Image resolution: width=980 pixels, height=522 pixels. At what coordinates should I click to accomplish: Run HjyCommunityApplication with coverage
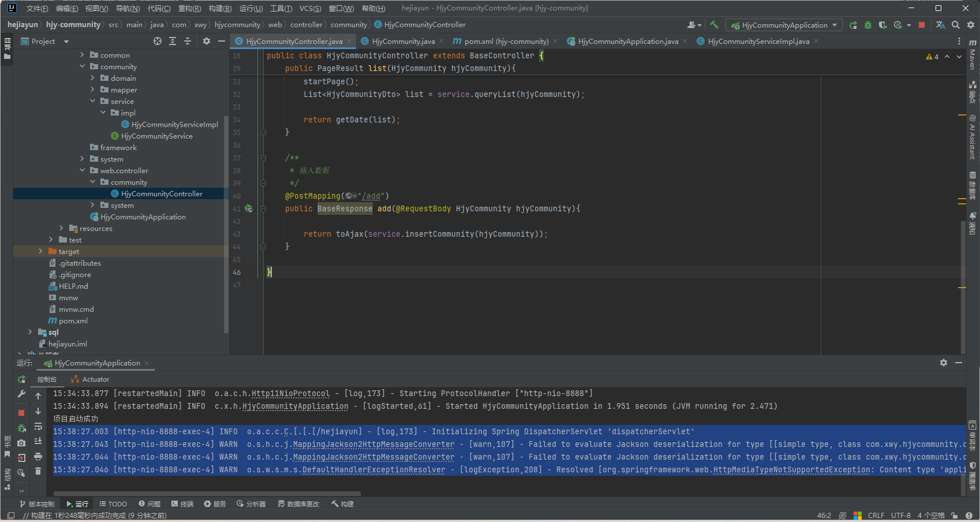tap(882, 25)
